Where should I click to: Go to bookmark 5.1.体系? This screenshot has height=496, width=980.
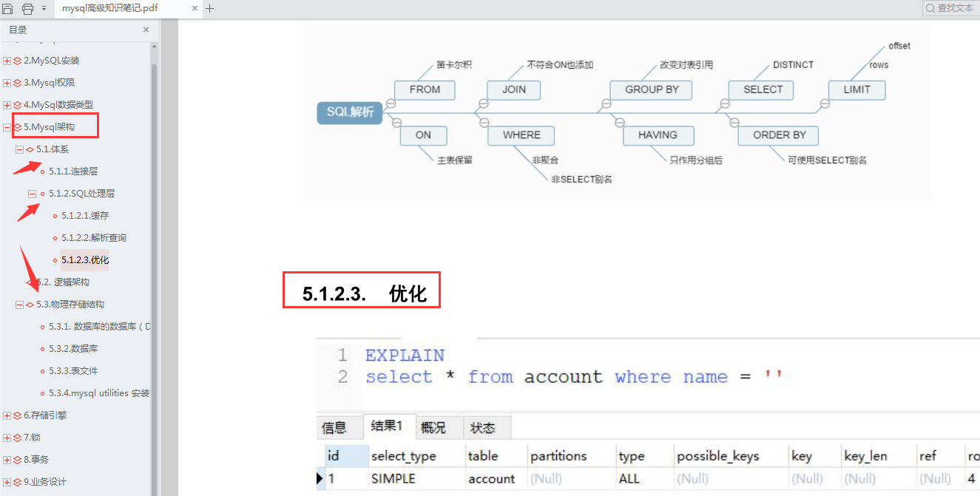(x=53, y=149)
